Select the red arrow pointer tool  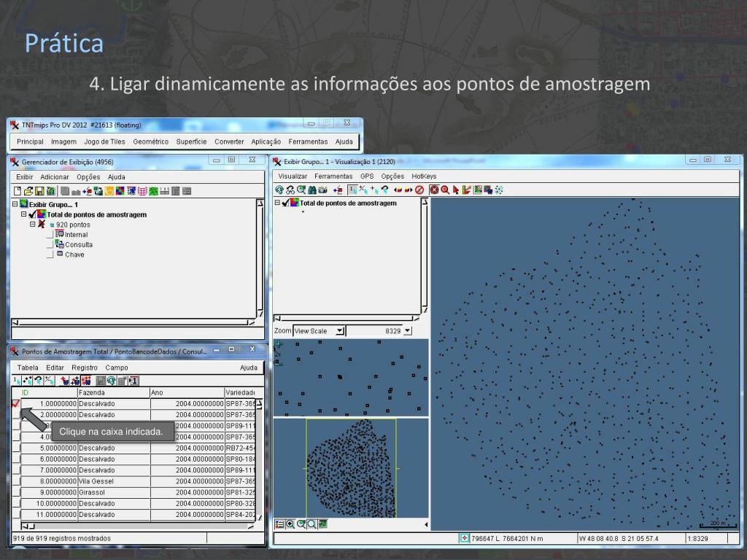coord(456,190)
